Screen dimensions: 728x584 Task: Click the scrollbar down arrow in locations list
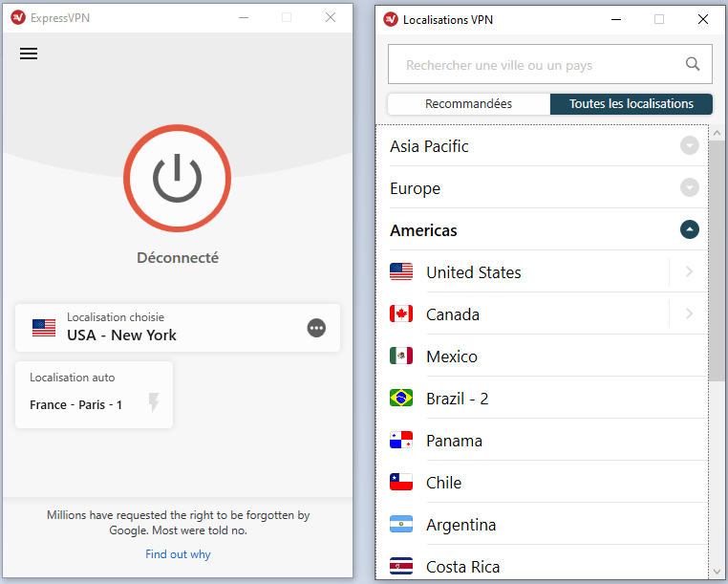point(717,572)
